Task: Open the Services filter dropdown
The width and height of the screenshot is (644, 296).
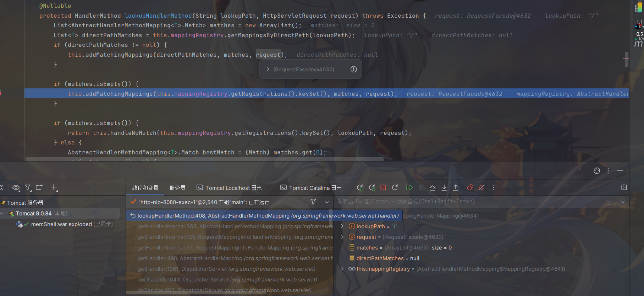Action: [28, 187]
